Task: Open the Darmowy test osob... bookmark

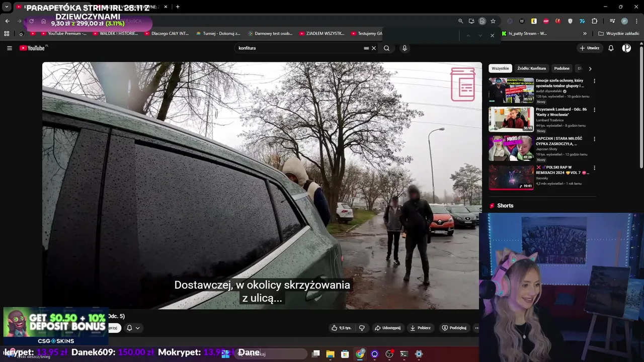Action: coord(270,34)
